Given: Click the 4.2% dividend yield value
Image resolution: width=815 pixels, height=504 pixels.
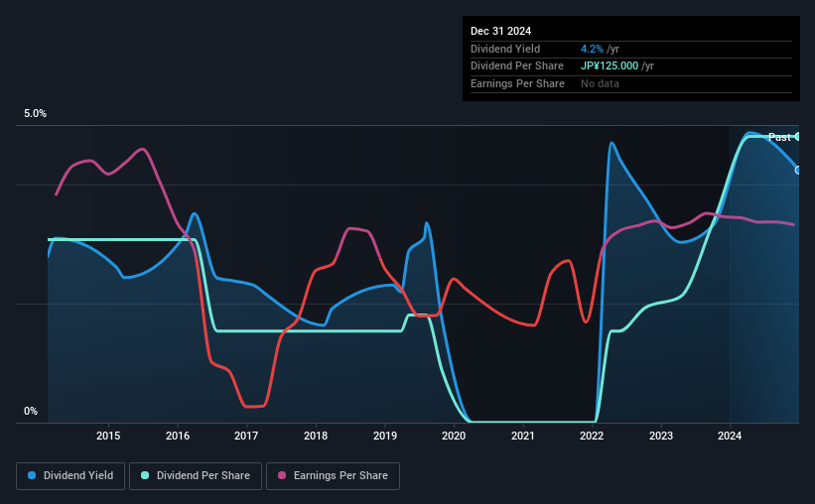Looking at the screenshot, I should pyautogui.click(x=592, y=49).
